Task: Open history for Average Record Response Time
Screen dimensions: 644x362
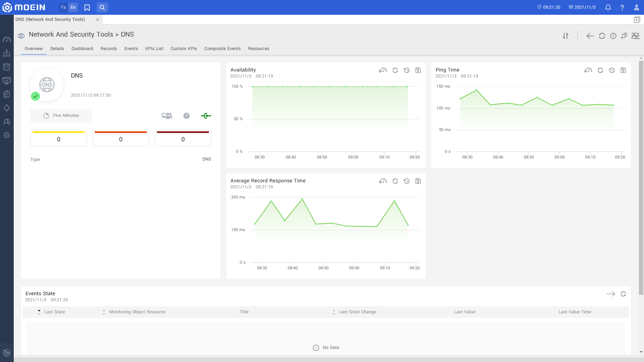Action: coord(406,181)
